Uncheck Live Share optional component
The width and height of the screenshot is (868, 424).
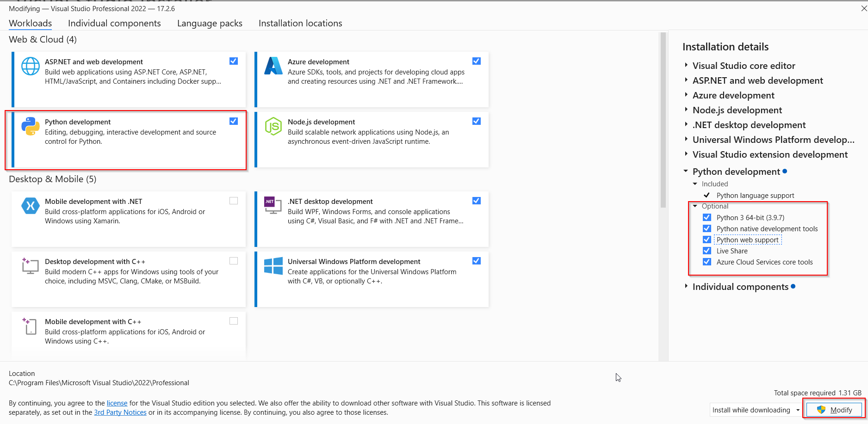click(707, 251)
